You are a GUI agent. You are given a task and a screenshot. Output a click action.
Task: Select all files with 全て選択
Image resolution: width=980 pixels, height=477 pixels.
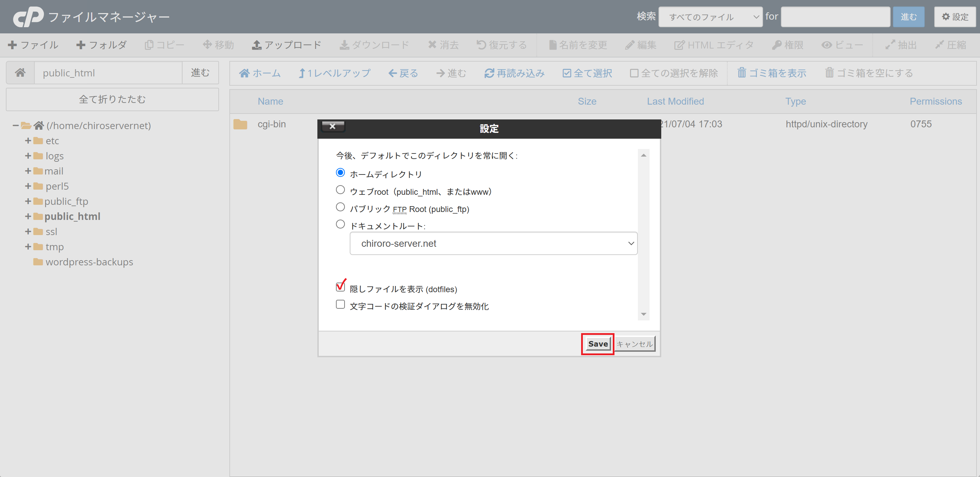pyautogui.click(x=587, y=73)
